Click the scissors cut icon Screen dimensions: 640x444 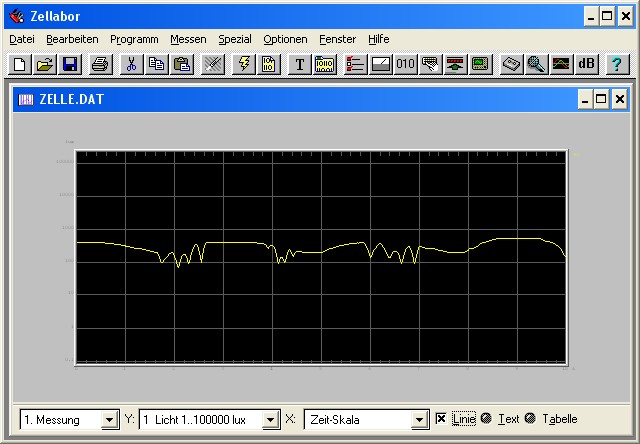tap(131, 64)
